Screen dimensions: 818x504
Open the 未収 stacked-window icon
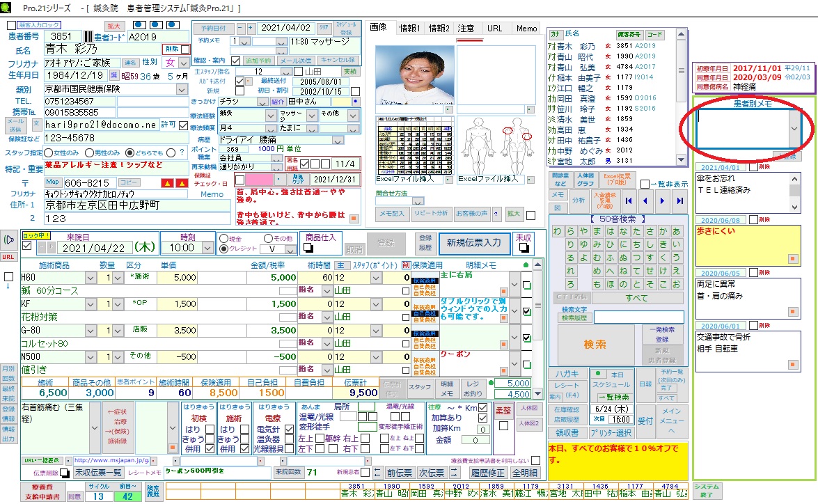524,248
